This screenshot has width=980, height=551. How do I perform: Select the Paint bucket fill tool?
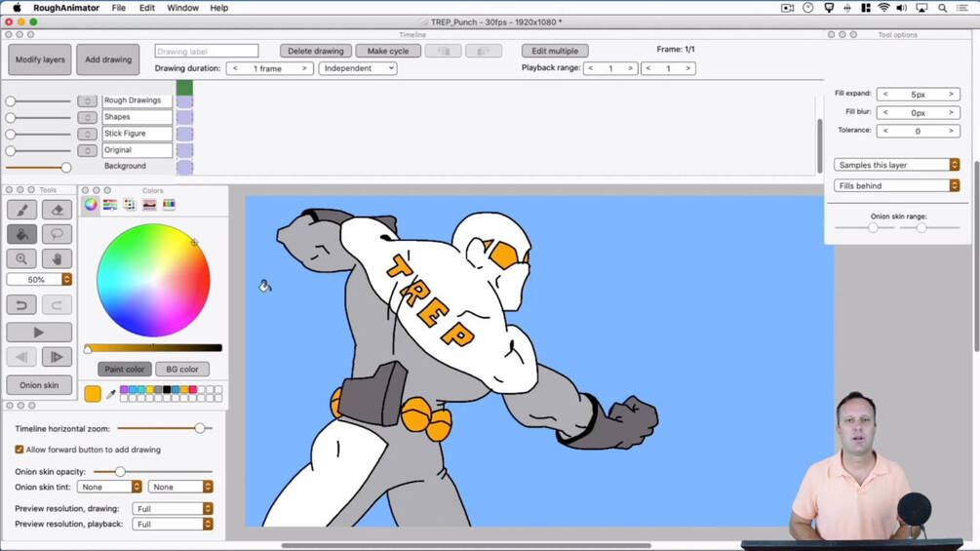(21, 234)
